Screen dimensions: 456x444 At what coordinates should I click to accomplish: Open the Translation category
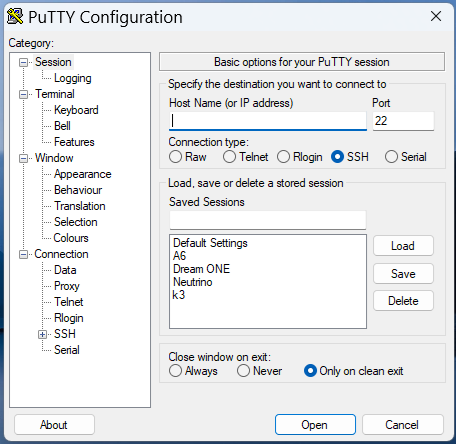[80, 206]
